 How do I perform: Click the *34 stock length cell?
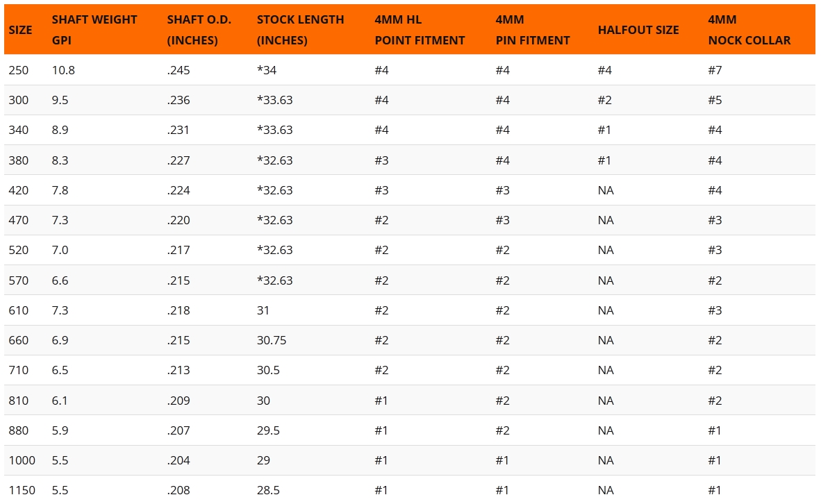point(267,70)
